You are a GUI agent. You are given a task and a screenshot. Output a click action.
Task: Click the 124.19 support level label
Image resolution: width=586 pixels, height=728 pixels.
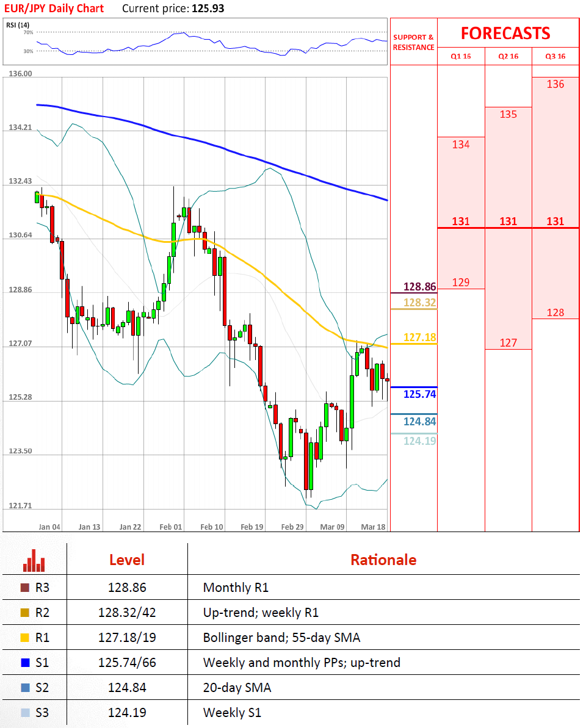(x=420, y=441)
